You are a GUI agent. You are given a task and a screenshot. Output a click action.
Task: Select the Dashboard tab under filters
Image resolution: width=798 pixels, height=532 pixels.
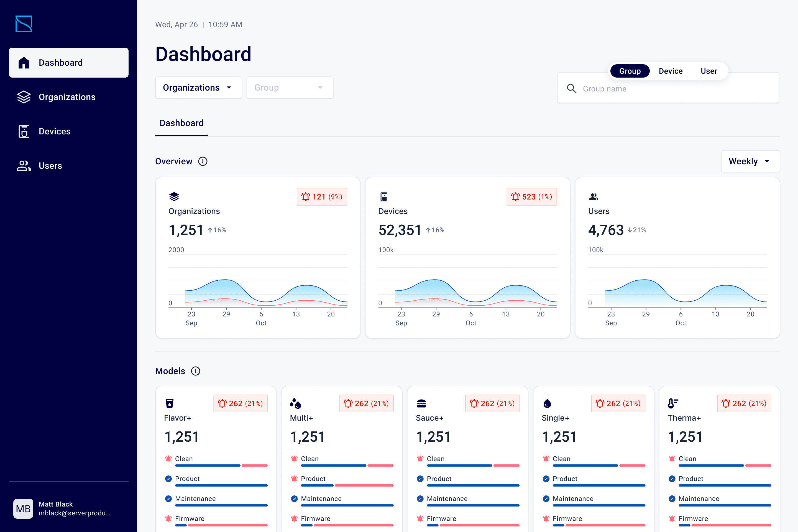click(181, 123)
